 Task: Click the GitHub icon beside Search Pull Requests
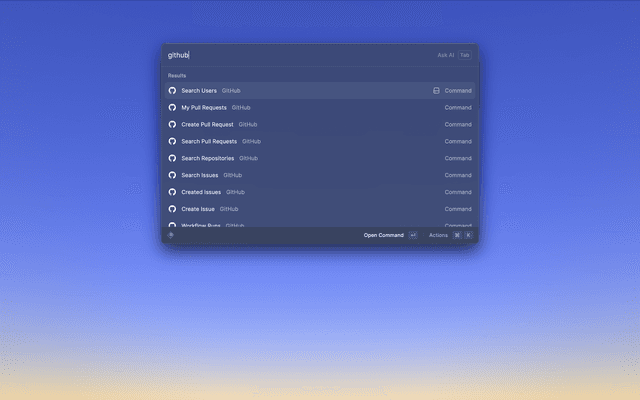coord(172,141)
